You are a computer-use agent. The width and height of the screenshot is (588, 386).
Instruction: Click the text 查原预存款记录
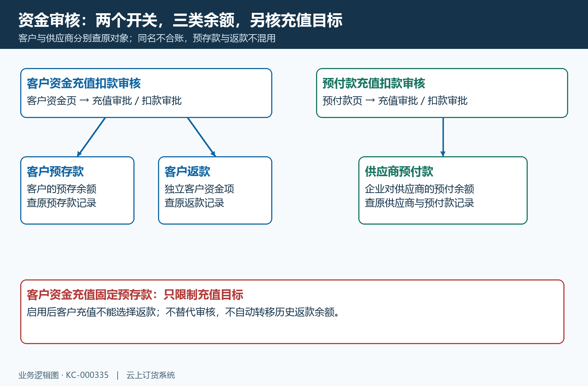[x=62, y=203]
